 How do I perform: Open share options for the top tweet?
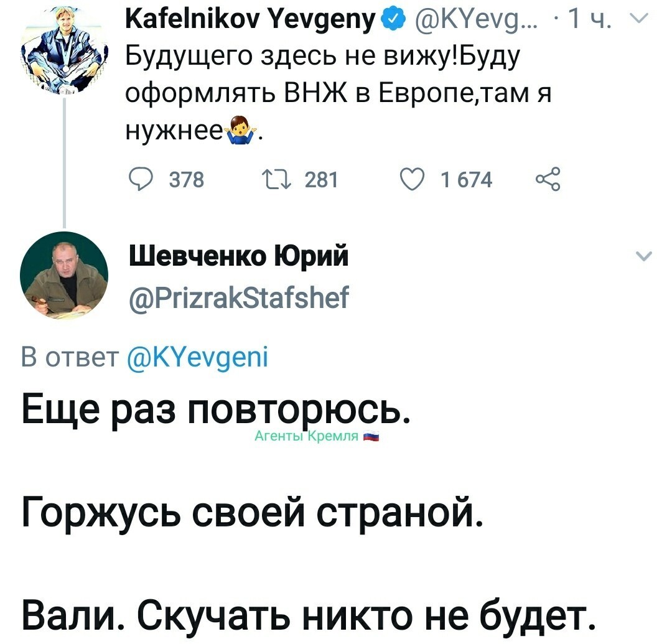pos(548,179)
